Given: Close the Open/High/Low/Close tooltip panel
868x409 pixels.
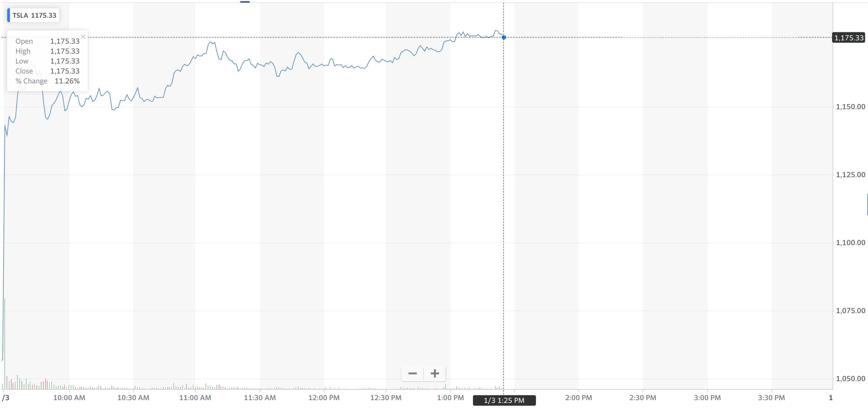Looking at the screenshot, I should click(x=83, y=36).
